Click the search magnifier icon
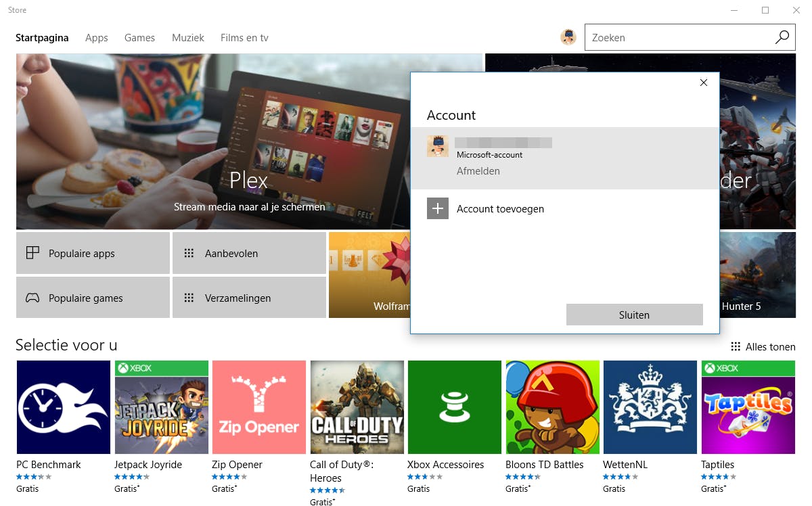This screenshot has width=812, height=506. coord(782,37)
